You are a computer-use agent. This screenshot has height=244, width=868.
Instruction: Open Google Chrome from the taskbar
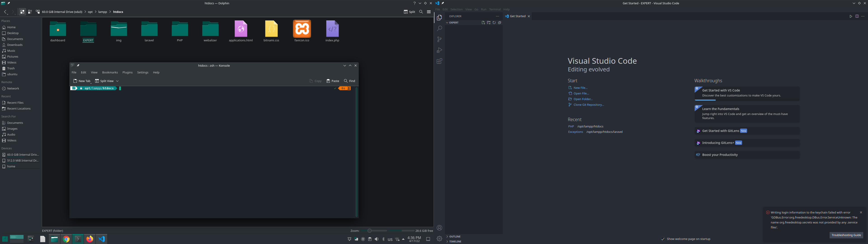(x=66, y=239)
